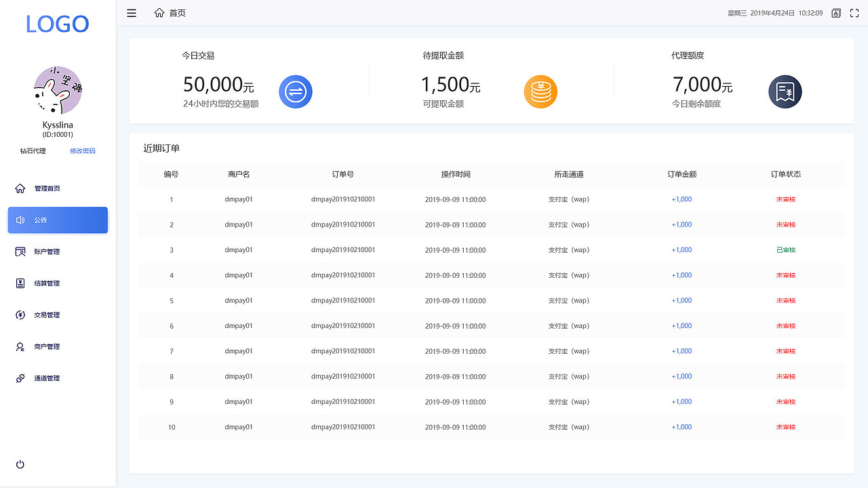Click the 1,500元 amount
Viewport: 868px width, 488px height.
point(450,85)
